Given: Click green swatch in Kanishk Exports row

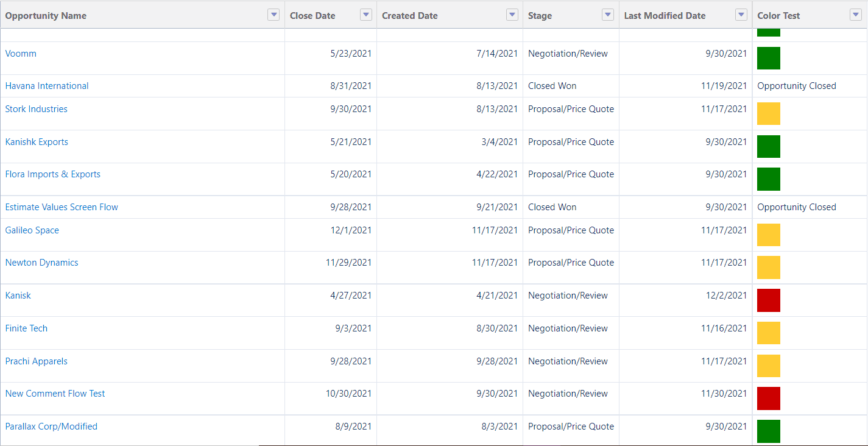Looking at the screenshot, I should click(x=769, y=147).
